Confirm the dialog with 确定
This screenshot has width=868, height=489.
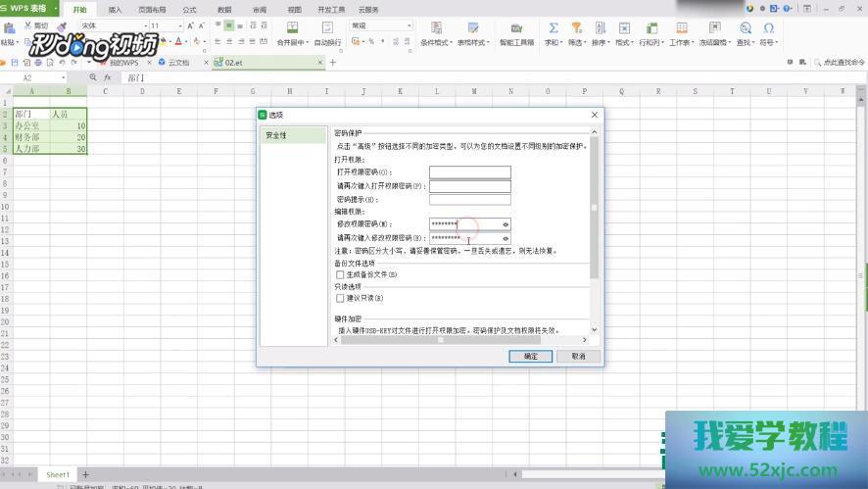[x=530, y=356]
